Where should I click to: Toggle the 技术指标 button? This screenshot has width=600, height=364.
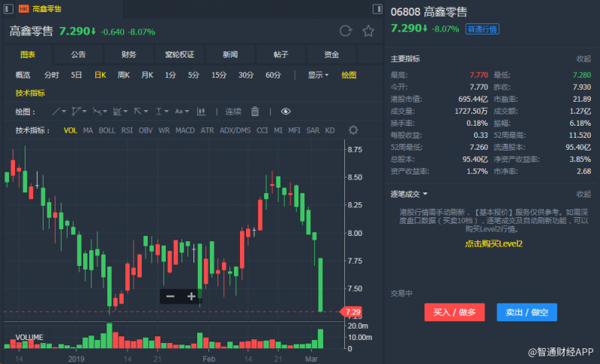click(30, 93)
